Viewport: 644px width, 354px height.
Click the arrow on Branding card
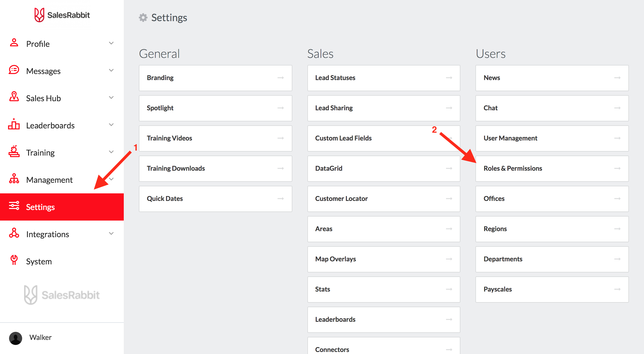pos(281,78)
